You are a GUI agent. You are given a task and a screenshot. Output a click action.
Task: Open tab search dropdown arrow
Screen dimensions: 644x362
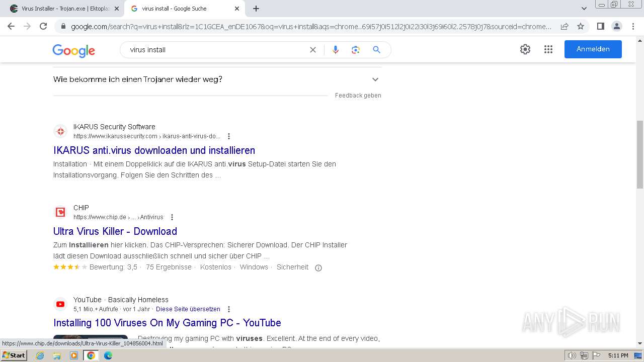click(584, 9)
